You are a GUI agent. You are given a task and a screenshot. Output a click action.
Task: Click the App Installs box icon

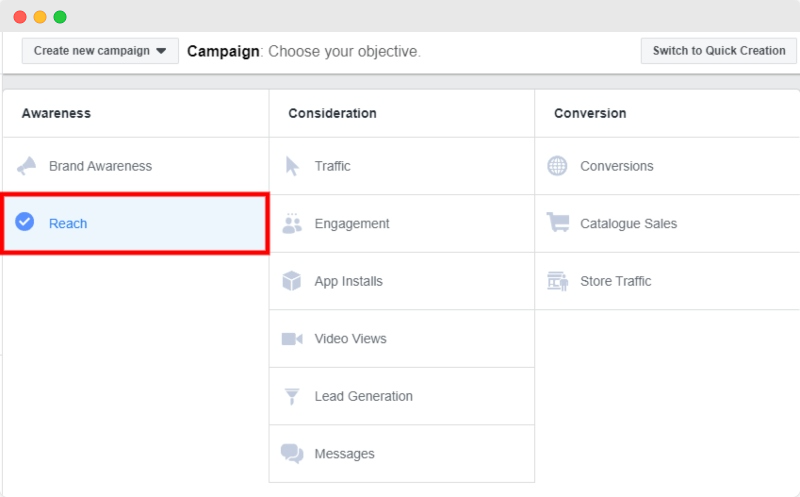point(292,281)
